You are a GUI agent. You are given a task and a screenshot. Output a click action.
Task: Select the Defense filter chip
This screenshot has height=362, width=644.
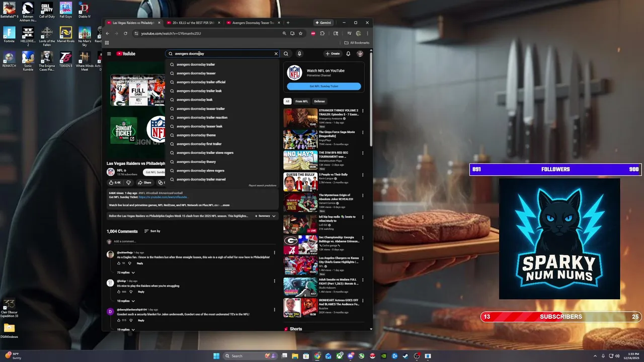click(319, 101)
